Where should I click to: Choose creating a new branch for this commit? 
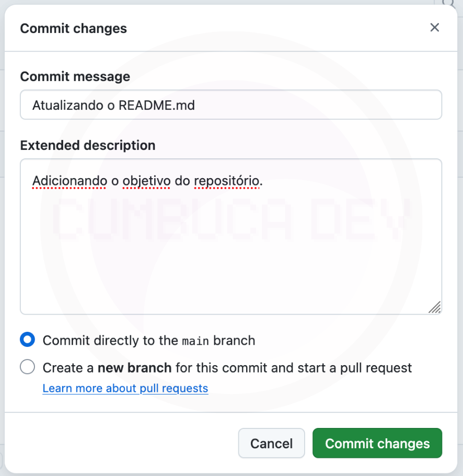tap(27, 367)
